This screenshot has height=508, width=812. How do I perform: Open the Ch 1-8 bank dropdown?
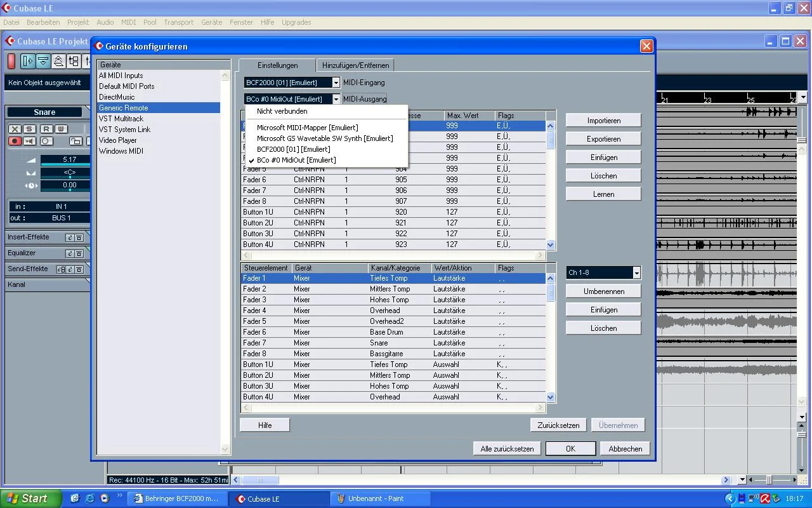(x=636, y=272)
